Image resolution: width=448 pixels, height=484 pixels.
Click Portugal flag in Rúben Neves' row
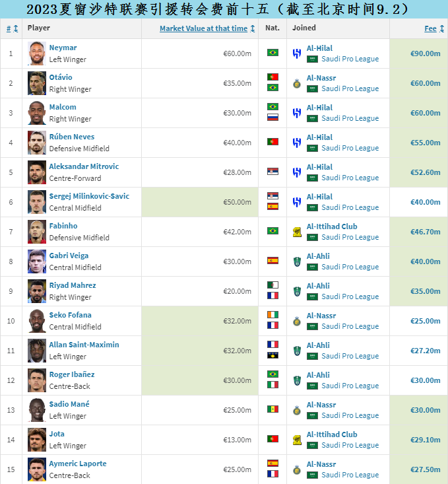(x=272, y=142)
